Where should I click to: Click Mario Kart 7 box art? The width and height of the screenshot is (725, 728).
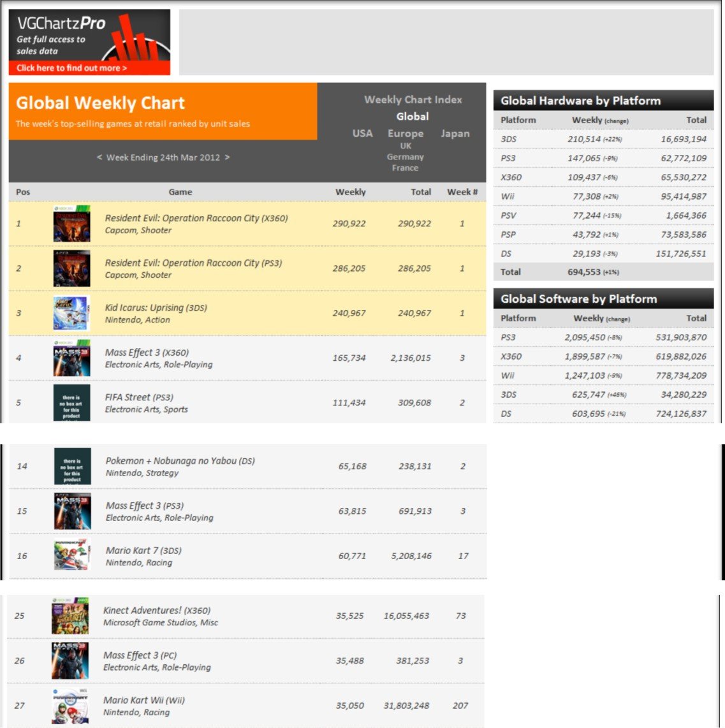click(73, 556)
